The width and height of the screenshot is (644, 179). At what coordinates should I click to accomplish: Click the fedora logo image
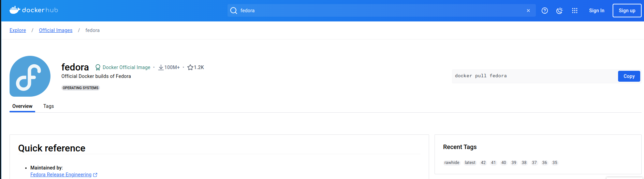pyautogui.click(x=30, y=76)
